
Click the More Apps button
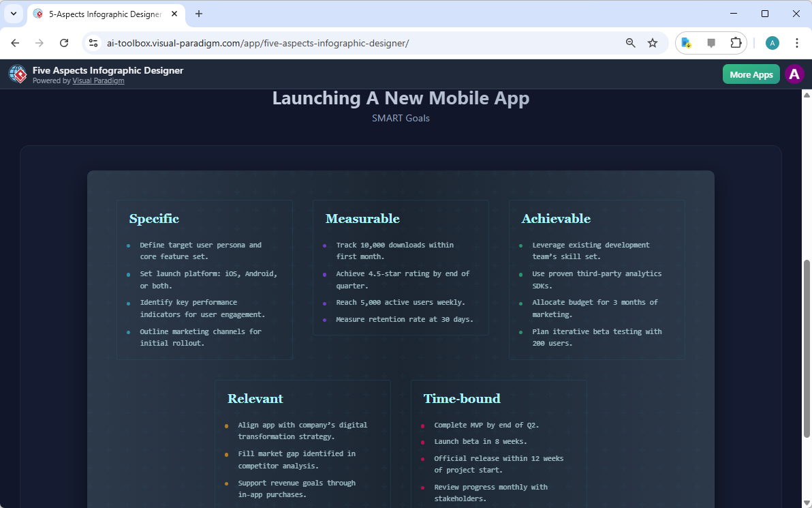coord(751,74)
